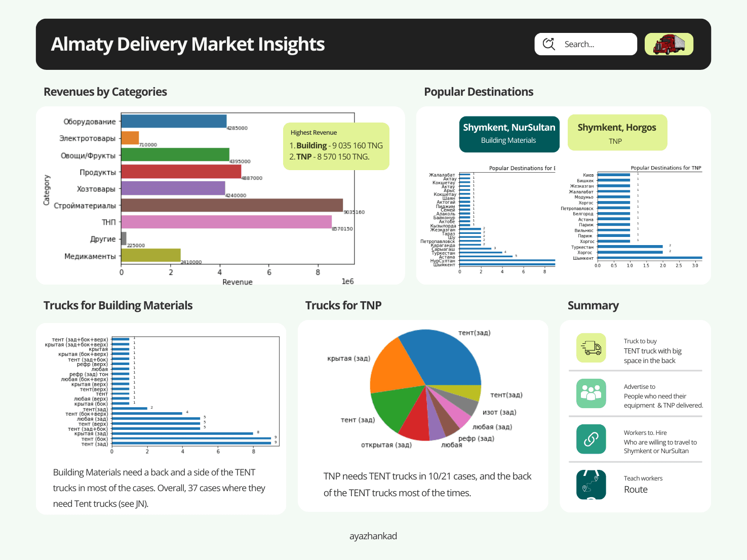Click the рефр (зад) pie label
The image size is (747, 560).
[x=476, y=438]
